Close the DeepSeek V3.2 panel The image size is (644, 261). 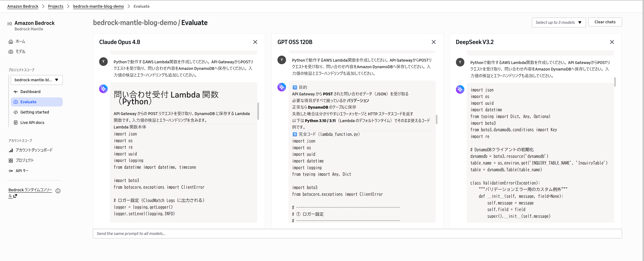612,42
